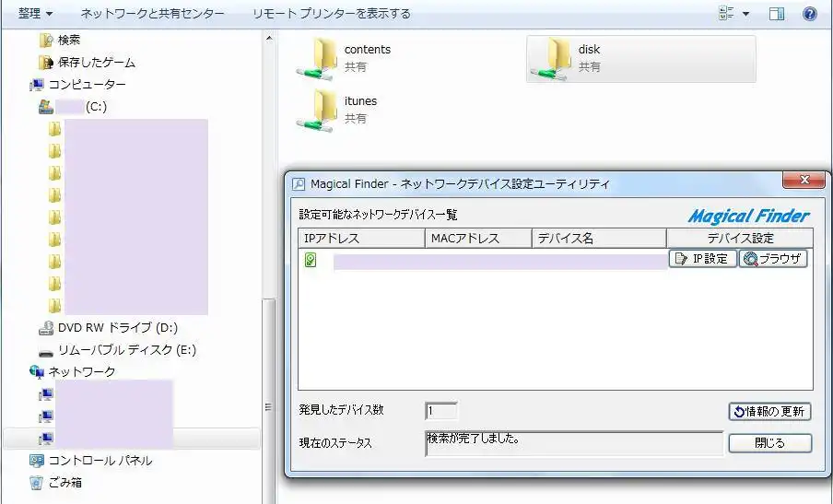Screen dimensions: 833x504
Task: Click the IP設定 button
Action: tap(703, 259)
